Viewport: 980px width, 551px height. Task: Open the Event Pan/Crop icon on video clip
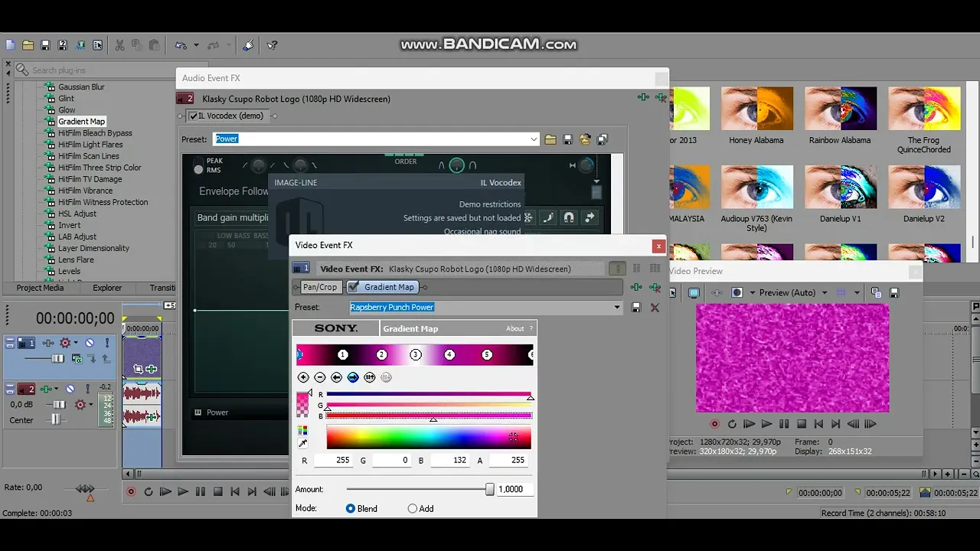pyautogui.click(x=138, y=369)
